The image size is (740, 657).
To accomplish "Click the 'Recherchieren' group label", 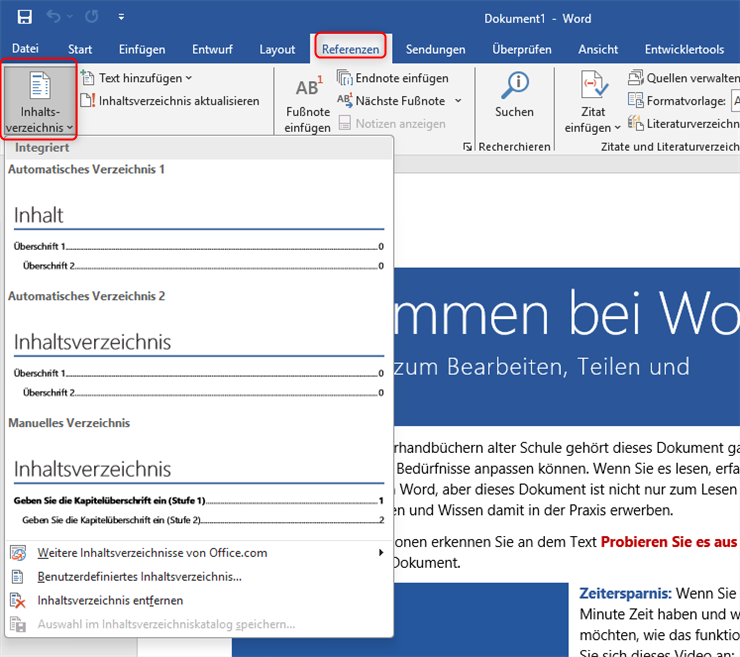I will click(514, 147).
